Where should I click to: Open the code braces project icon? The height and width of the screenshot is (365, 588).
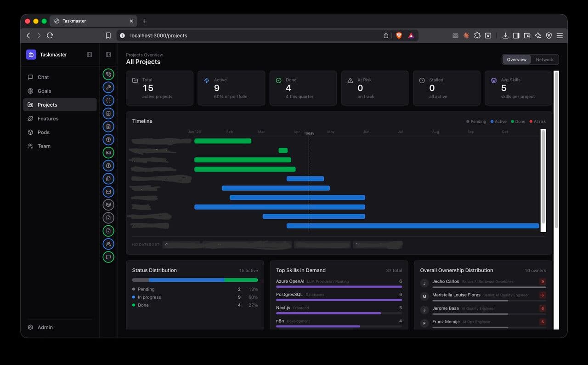click(x=108, y=100)
